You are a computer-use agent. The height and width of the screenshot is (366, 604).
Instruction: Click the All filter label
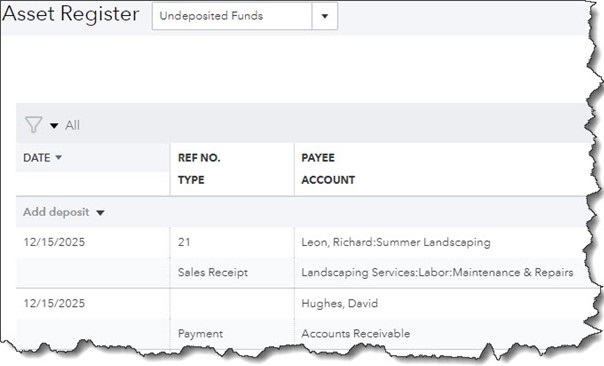click(x=72, y=125)
